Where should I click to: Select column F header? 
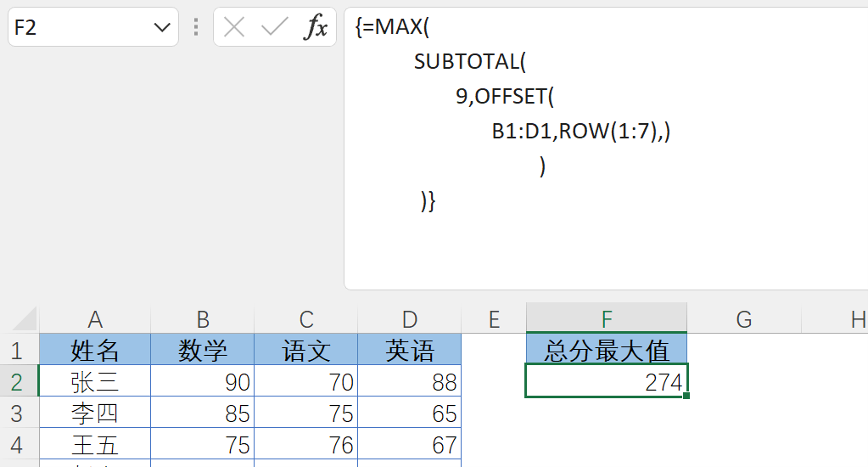tap(606, 318)
